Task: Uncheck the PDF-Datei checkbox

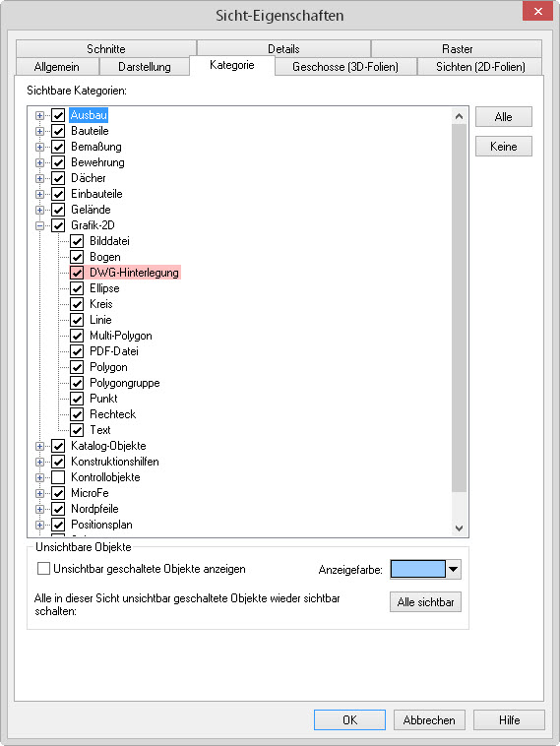Action: pyautogui.click(x=77, y=351)
